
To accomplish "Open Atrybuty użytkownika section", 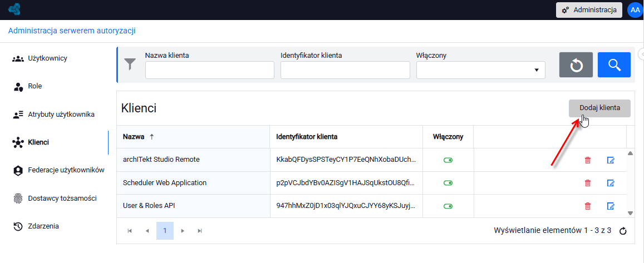I will pos(54,115).
